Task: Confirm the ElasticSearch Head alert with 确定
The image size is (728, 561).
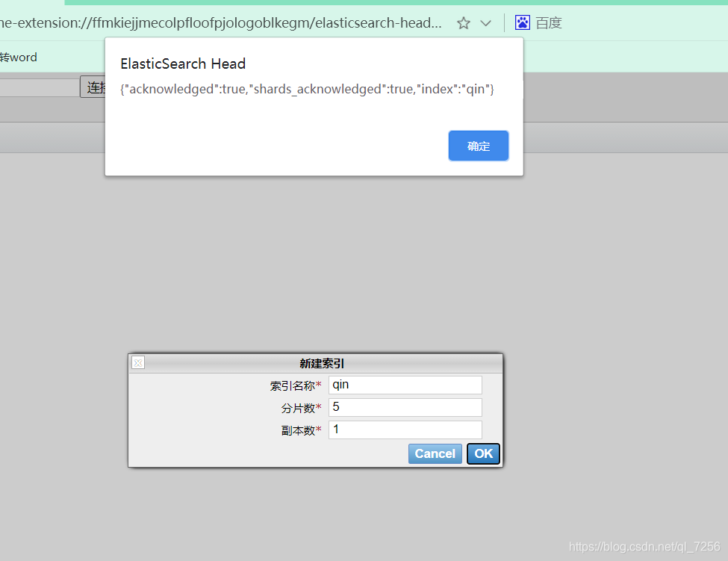Action: pyautogui.click(x=478, y=146)
